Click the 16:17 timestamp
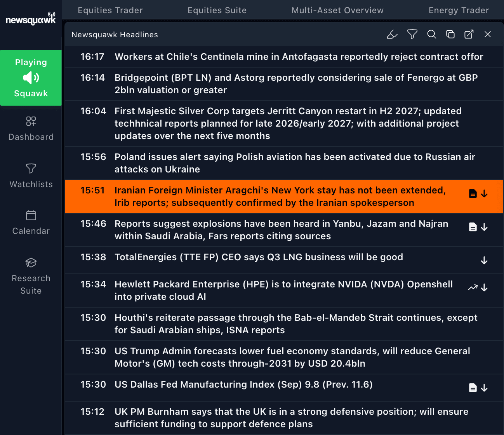The image size is (504, 435). click(92, 57)
